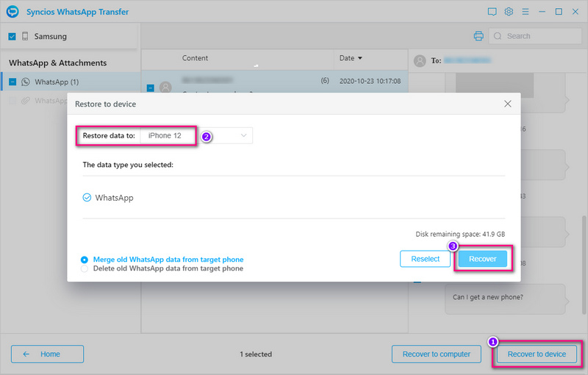Focus the Search input field
The image size is (588, 375).
(x=535, y=36)
